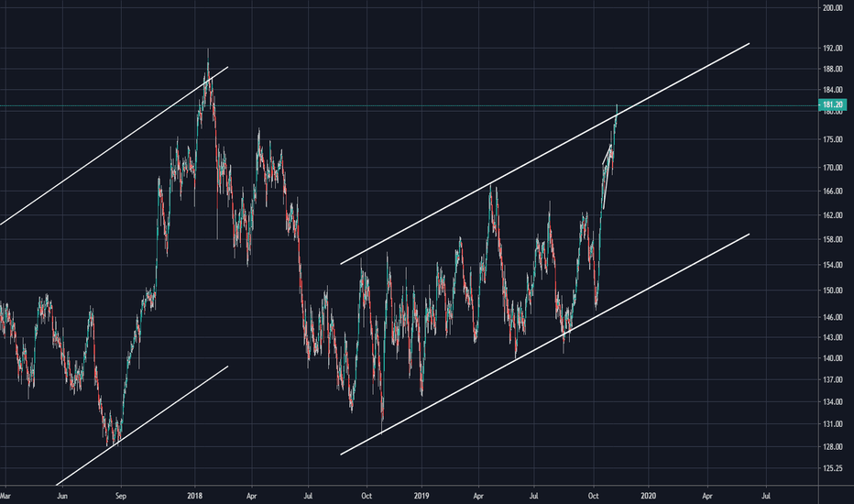
Task: Select the upper trendline above the 2018 peak
Action: point(114,146)
